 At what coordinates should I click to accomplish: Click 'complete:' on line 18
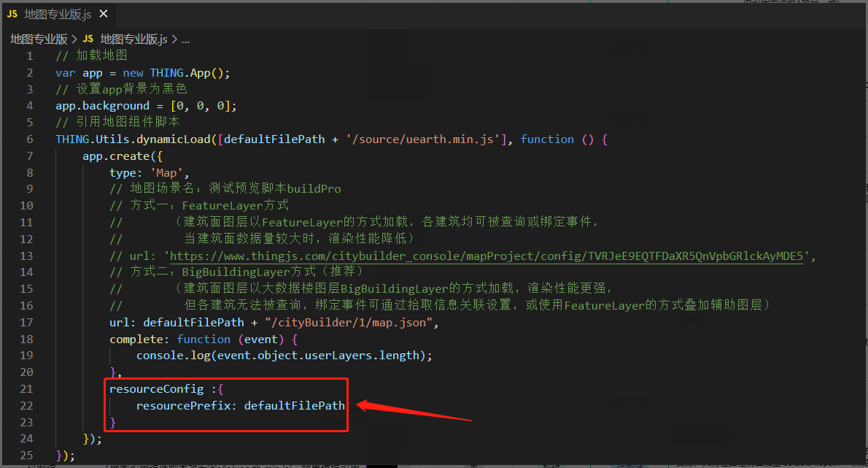(x=139, y=339)
